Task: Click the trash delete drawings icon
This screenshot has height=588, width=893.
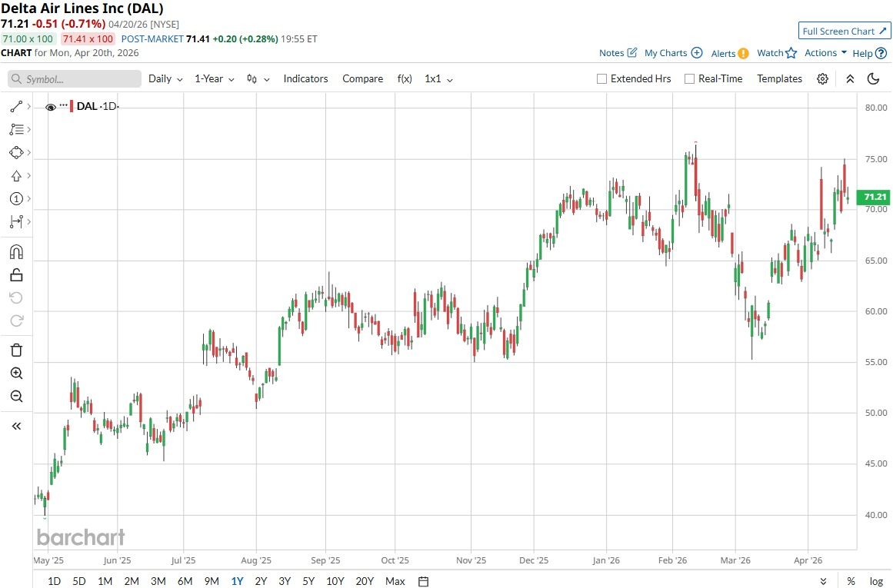Action: (16, 350)
